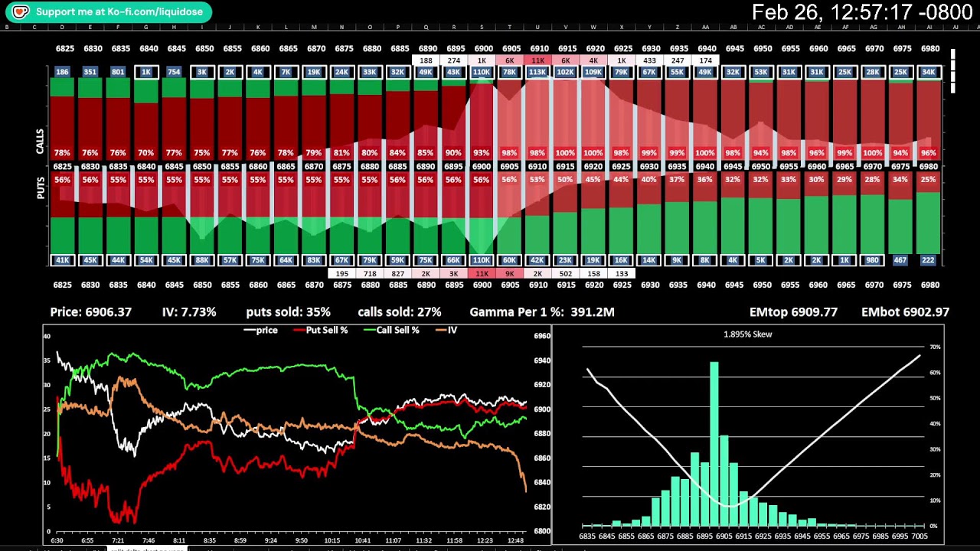The height and width of the screenshot is (551, 980).
Task: Click the Ko-fi cup logo icon
Action: pos(21,12)
